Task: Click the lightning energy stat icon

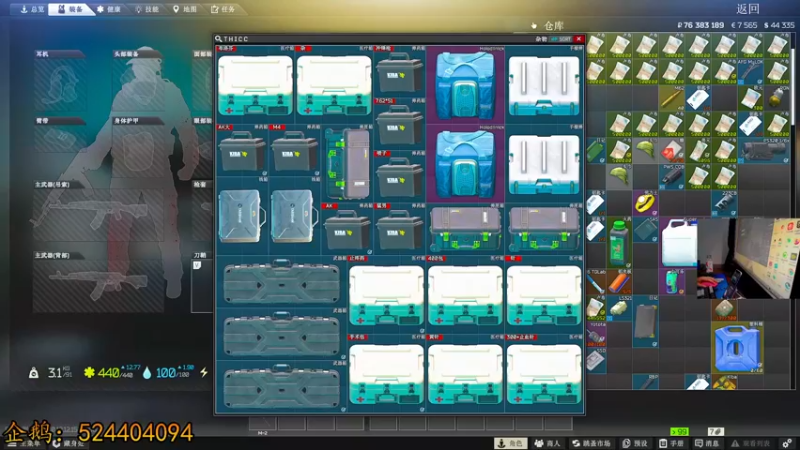Action: point(204,372)
